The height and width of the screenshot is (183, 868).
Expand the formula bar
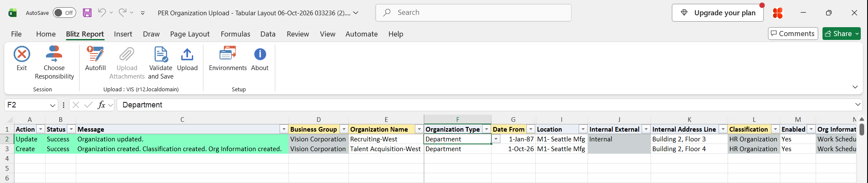click(858, 104)
